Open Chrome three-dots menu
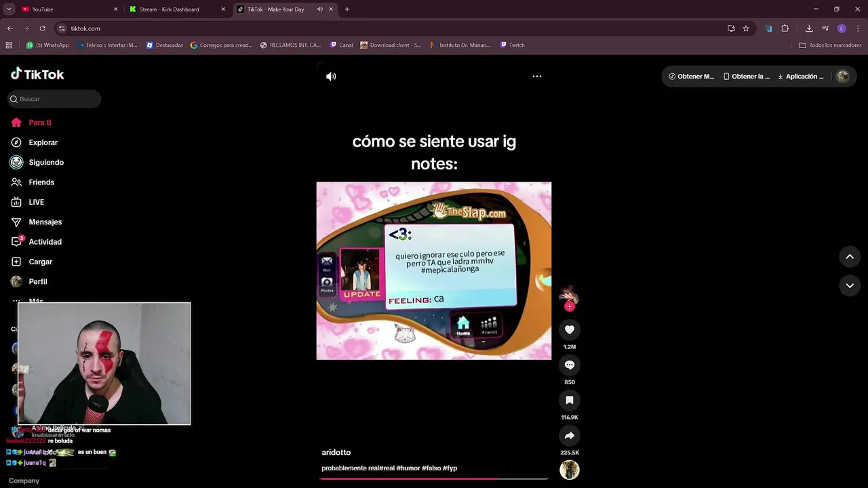 pyautogui.click(x=858, y=28)
